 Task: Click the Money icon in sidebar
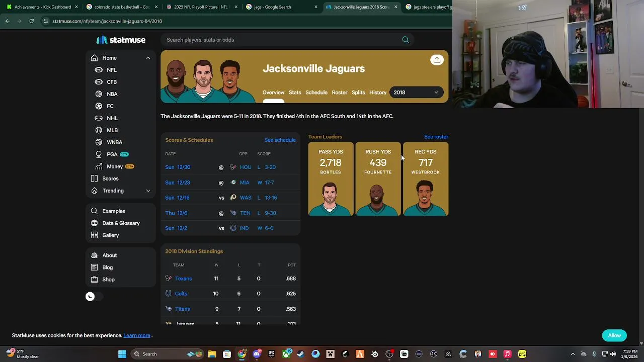99,166
